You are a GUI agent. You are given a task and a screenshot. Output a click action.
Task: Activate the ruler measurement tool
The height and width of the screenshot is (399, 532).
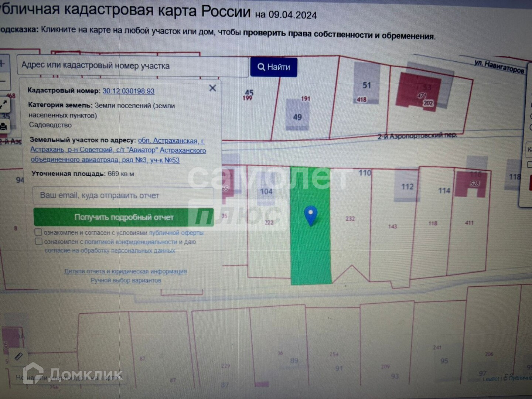tap(18, 357)
